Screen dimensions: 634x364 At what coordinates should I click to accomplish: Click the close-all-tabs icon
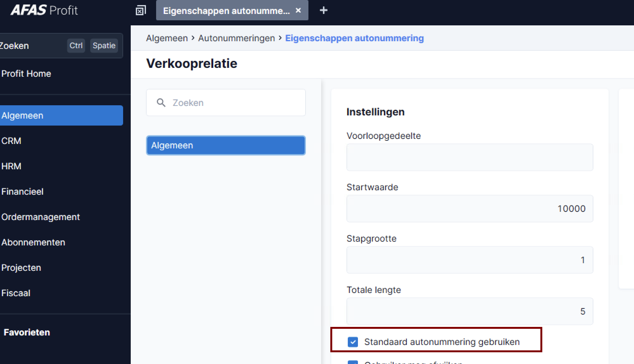tap(141, 10)
